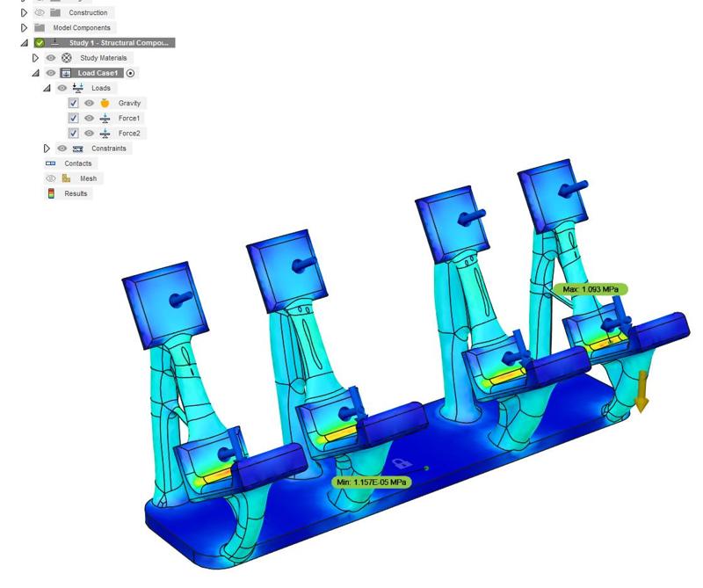This screenshot has height=588, width=703.
Task: Select the Constraints label
Action: pyautogui.click(x=108, y=149)
